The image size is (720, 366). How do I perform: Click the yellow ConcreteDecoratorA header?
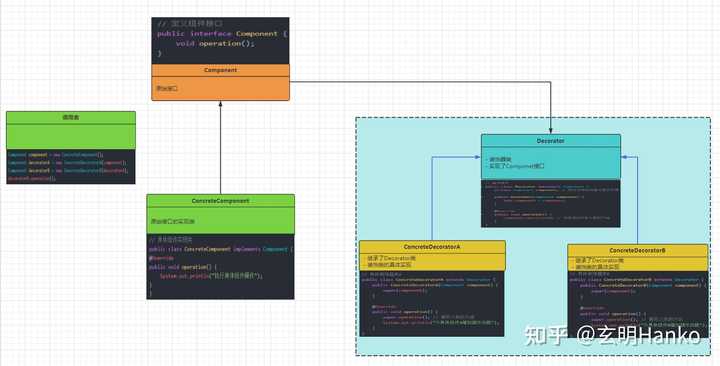pos(432,247)
